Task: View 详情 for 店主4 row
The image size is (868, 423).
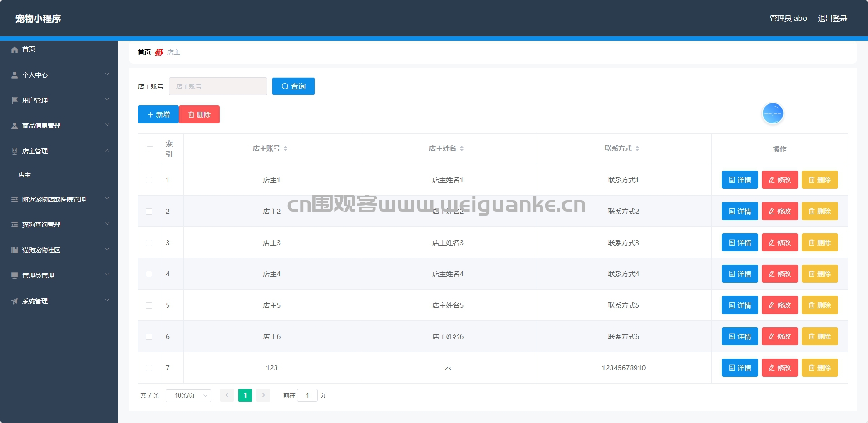Action: click(740, 274)
